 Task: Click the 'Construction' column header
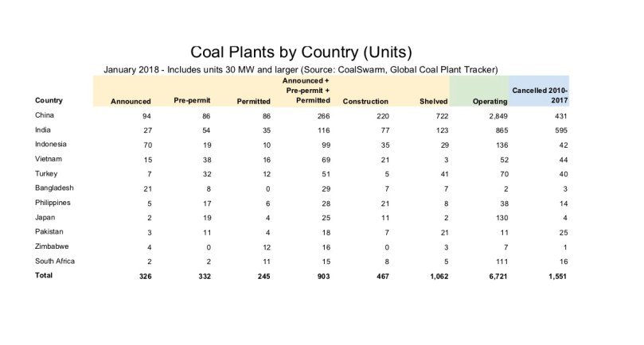click(x=365, y=102)
